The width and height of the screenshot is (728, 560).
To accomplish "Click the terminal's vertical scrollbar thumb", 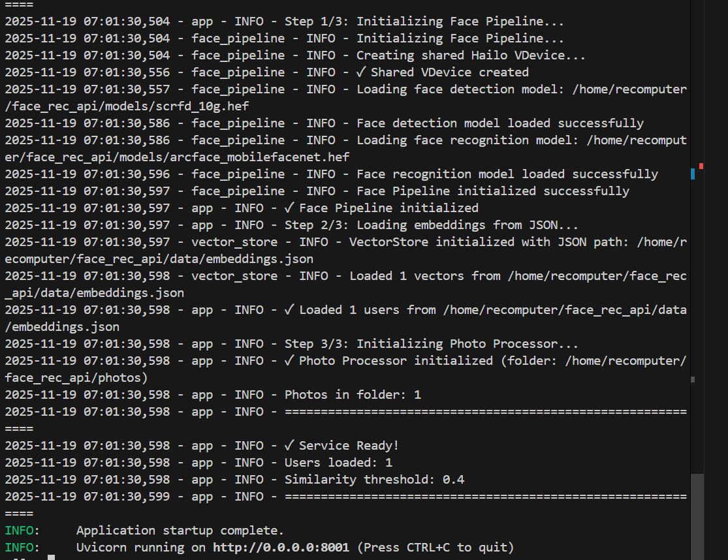I will coord(698,516).
